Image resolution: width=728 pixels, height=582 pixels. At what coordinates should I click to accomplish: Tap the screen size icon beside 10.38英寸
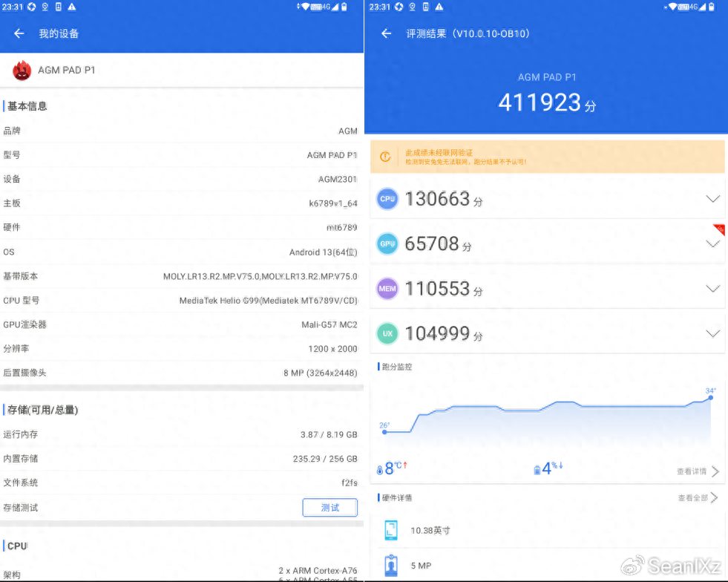(x=391, y=531)
